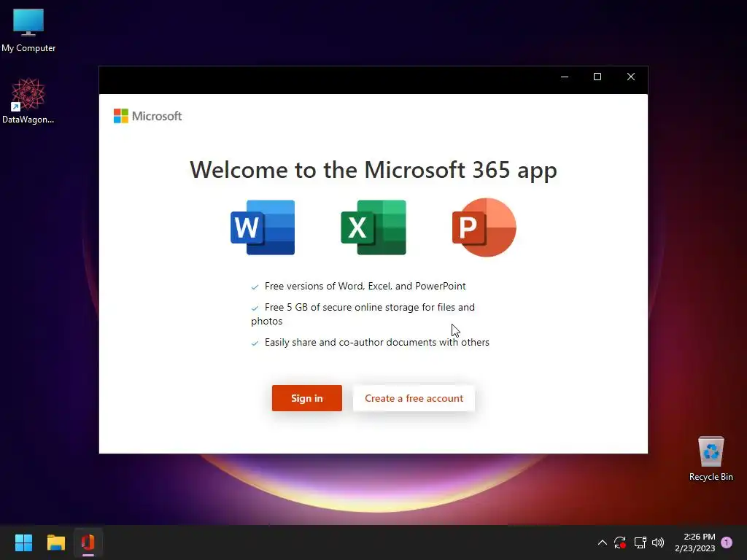Screen dimensions: 747x560
Task: Show hidden system tray icons
Action: [602, 542]
